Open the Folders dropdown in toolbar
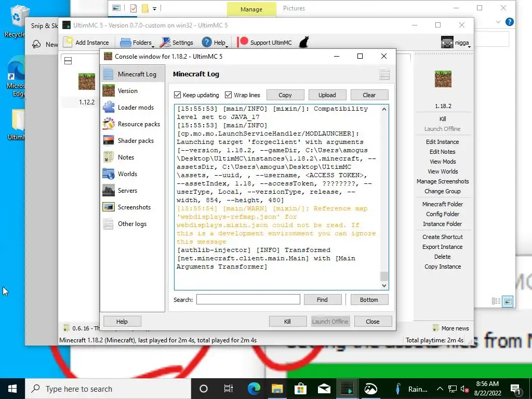The width and height of the screenshot is (532, 399). coord(137,43)
